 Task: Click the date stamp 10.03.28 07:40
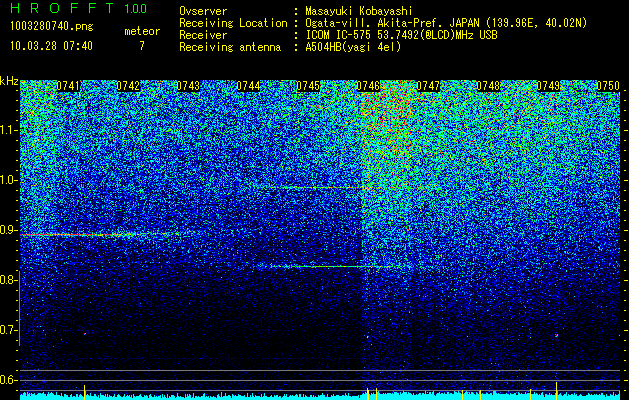51,46
